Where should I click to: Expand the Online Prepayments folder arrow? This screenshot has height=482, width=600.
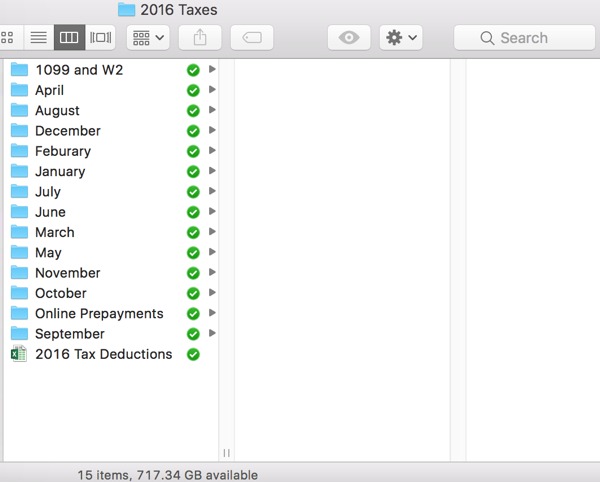tap(212, 313)
